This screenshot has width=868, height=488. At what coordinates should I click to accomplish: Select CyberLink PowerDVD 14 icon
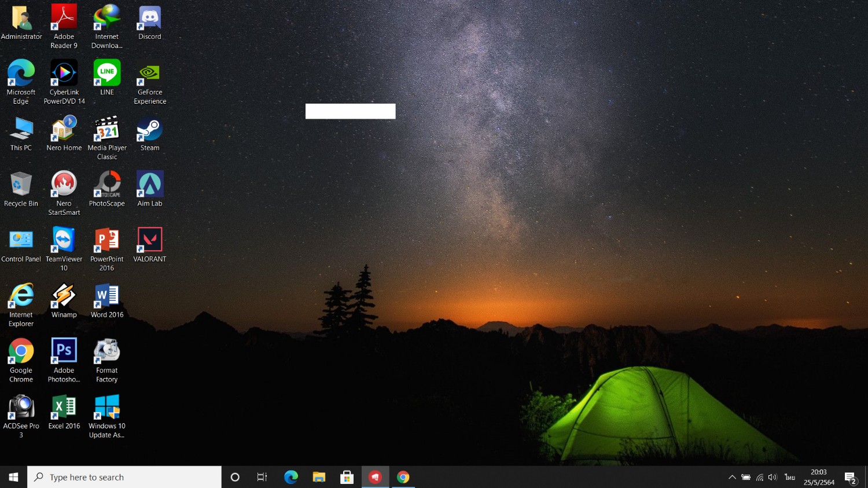(x=64, y=82)
